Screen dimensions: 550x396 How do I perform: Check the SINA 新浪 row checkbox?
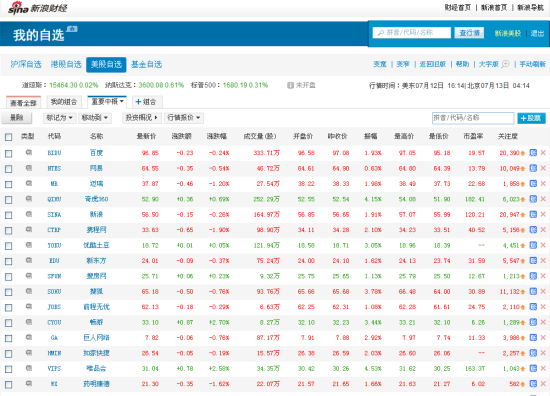8,215
